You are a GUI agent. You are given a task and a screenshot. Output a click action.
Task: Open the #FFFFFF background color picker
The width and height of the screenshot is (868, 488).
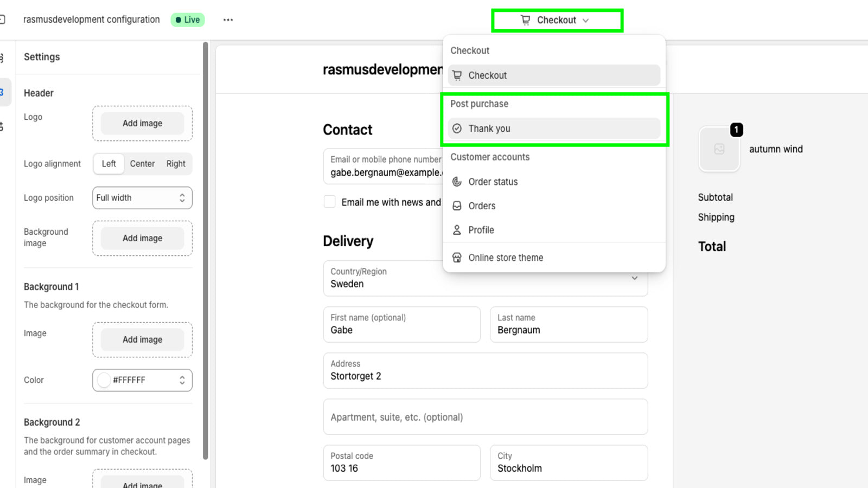(142, 380)
